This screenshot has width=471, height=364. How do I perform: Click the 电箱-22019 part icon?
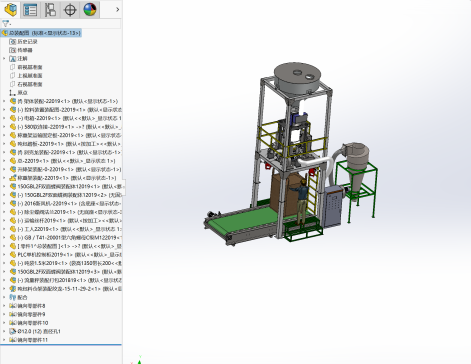(x=13, y=118)
